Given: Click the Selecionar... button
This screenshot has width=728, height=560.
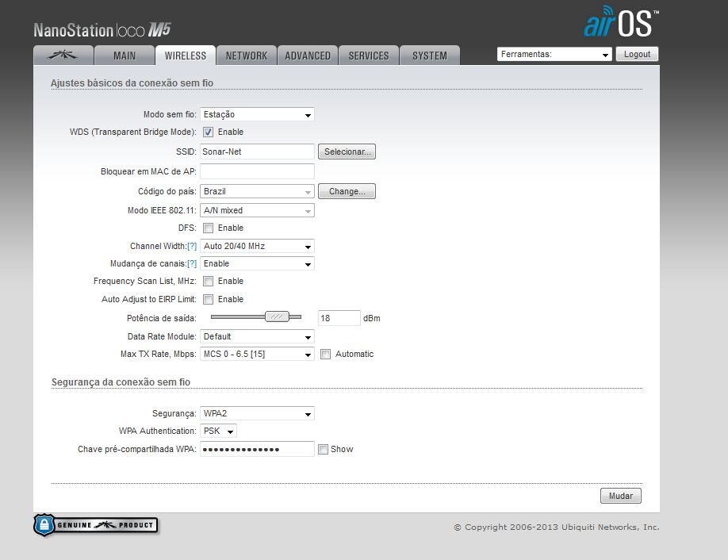Looking at the screenshot, I should click(347, 152).
